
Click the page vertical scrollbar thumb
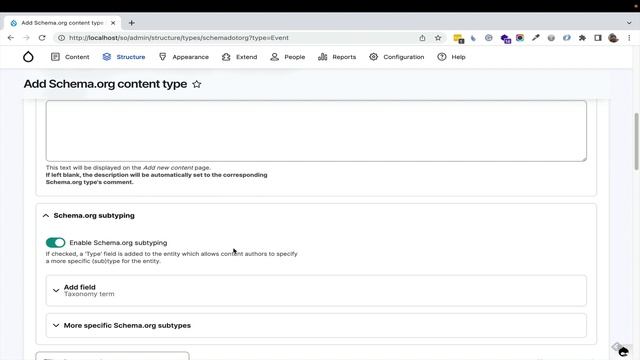636,141
